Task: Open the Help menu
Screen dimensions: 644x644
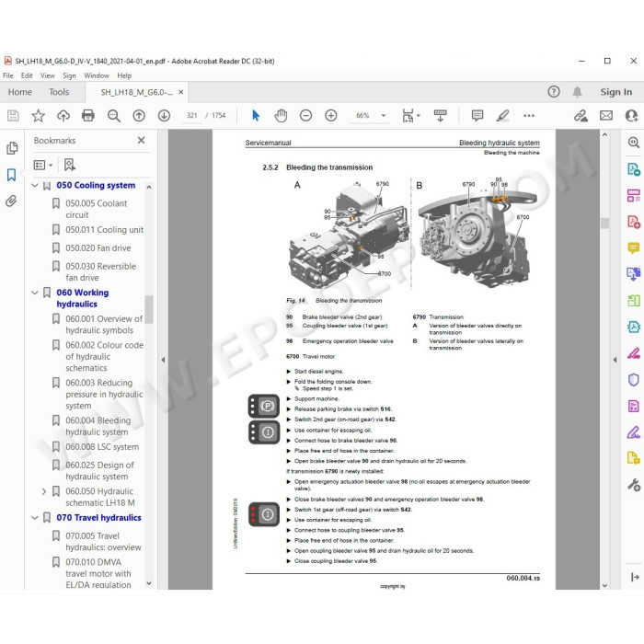Action: tap(124, 75)
